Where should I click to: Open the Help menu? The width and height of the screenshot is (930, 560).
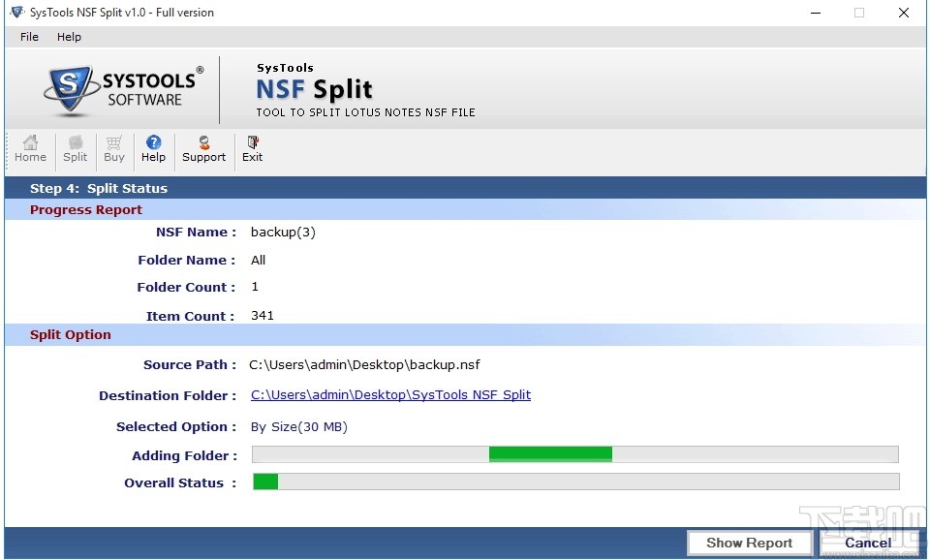(x=69, y=37)
